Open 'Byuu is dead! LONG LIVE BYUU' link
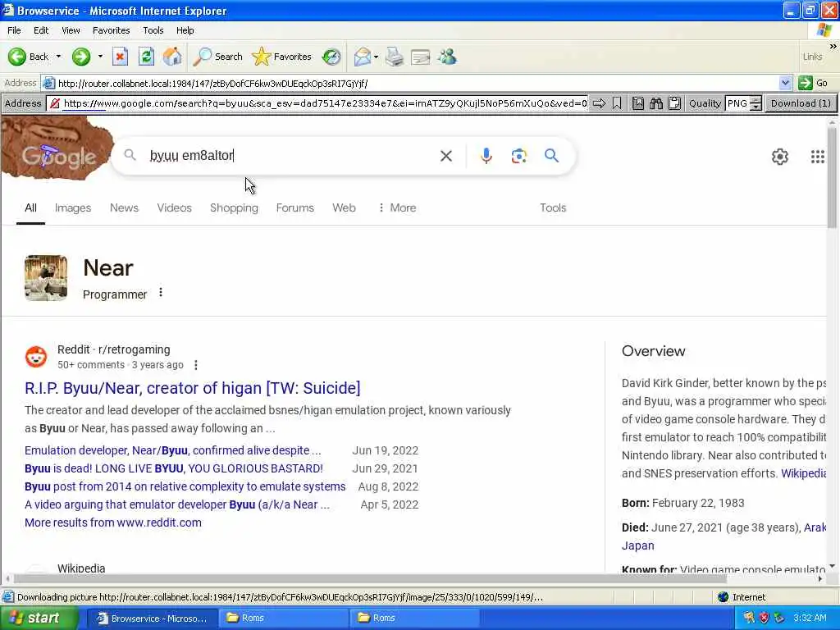The width and height of the screenshot is (840, 630). pyautogui.click(x=174, y=468)
